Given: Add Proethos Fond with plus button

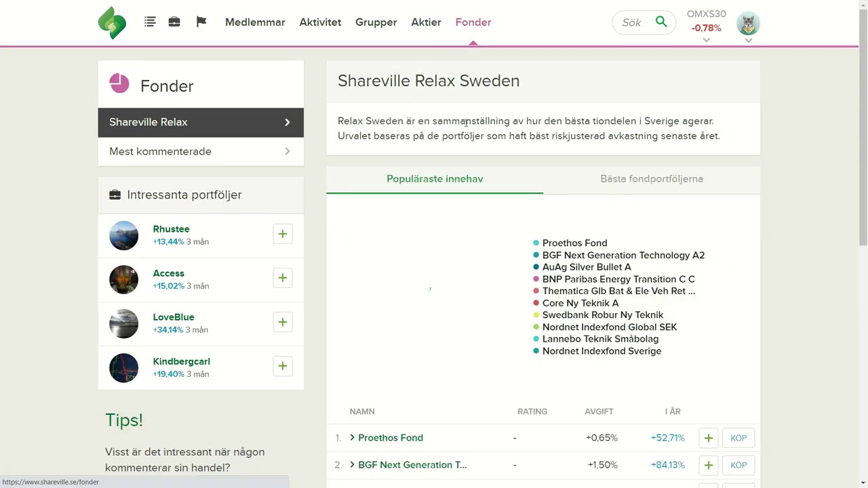Looking at the screenshot, I should click(x=708, y=438).
